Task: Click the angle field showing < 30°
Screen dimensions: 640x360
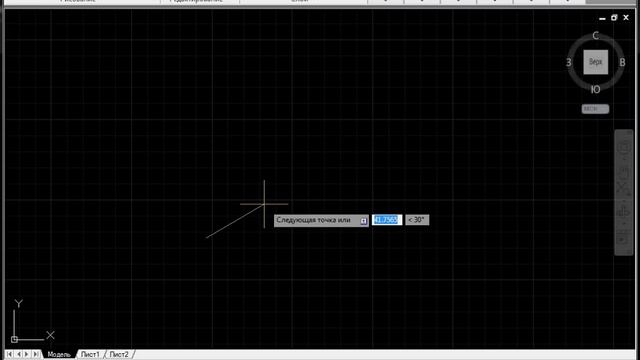Action: [417, 220]
